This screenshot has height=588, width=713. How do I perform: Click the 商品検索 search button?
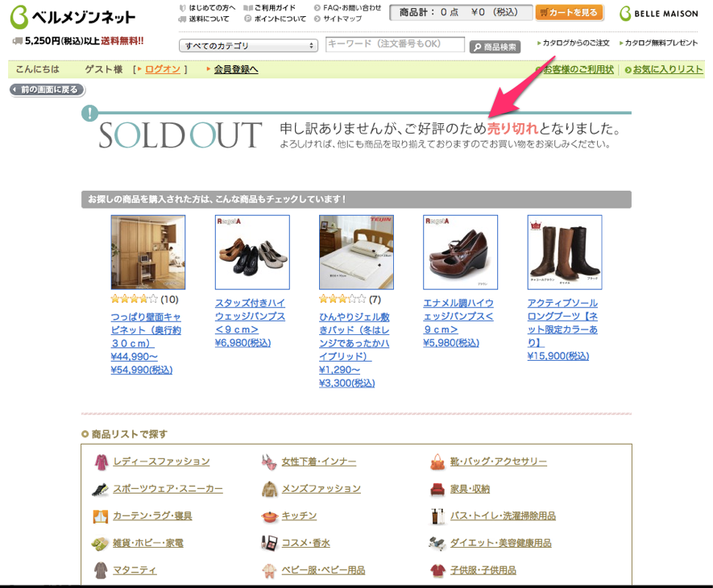point(495,47)
